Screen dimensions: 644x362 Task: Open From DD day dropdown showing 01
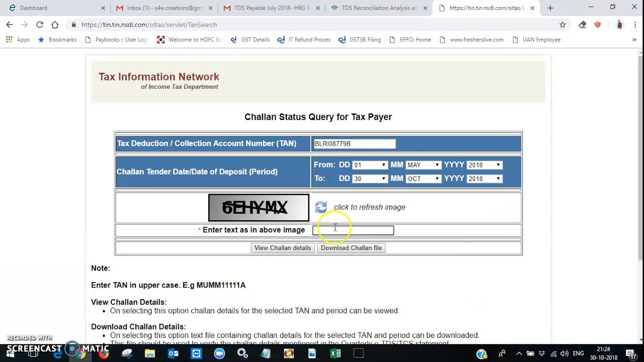[x=370, y=165]
